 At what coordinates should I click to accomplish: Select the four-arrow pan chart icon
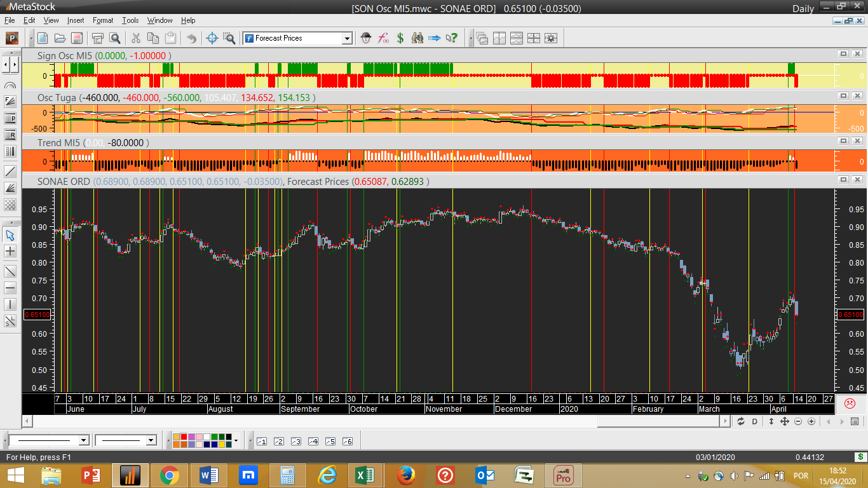click(x=784, y=421)
